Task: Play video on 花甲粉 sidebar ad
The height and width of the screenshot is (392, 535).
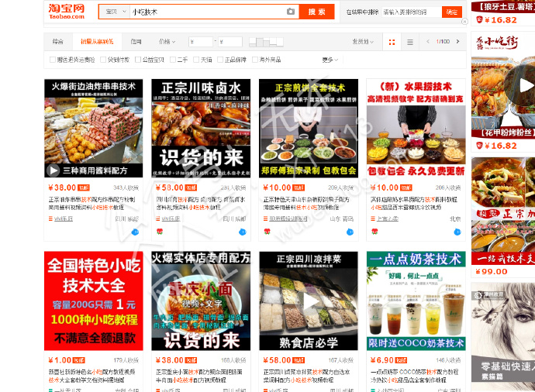Action: 524,85
